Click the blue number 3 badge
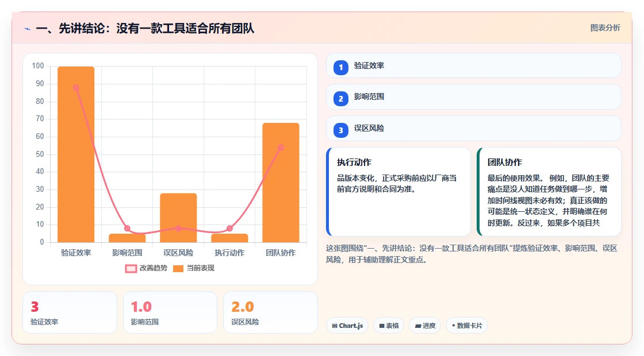The image size is (644, 356). tap(341, 130)
